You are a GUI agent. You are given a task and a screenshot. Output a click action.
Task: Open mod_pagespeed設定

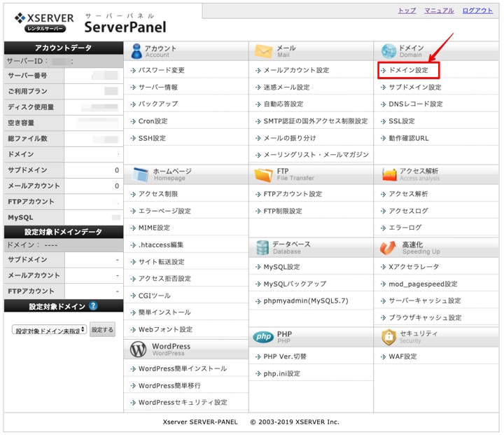click(423, 284)
